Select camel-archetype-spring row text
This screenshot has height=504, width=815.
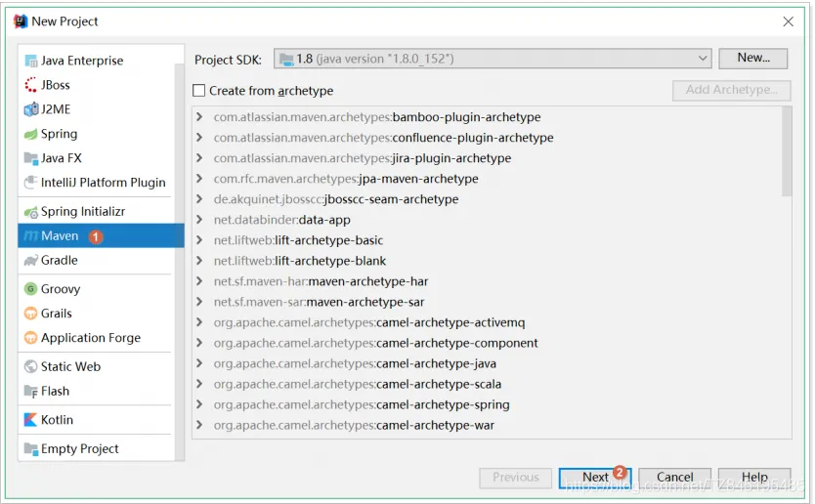point(362,404)
